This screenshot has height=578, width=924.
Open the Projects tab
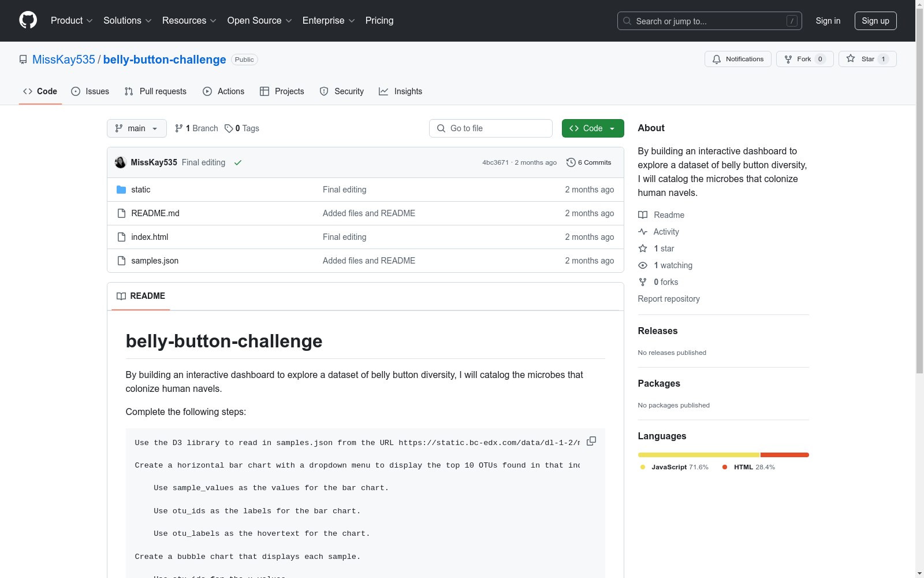click(x=282, y=91)
